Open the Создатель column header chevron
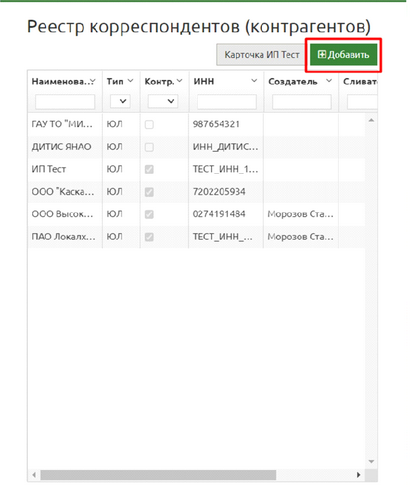Viewport: 410px width, 491px height. (x=329, y=81)
